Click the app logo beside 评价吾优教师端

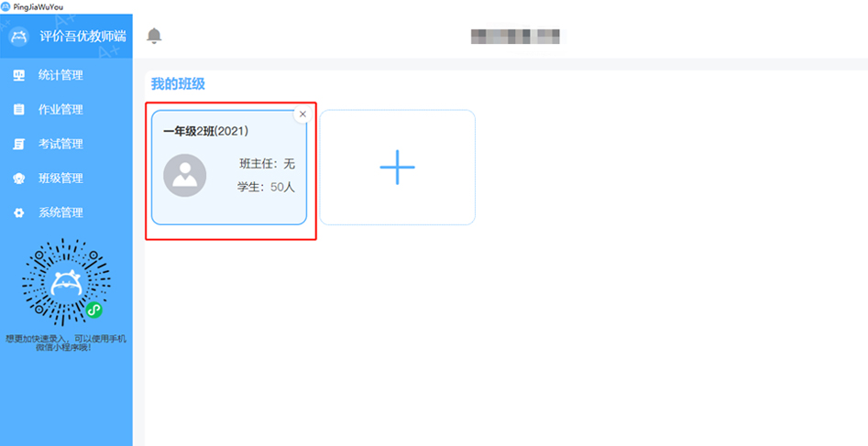pos(19,37)
